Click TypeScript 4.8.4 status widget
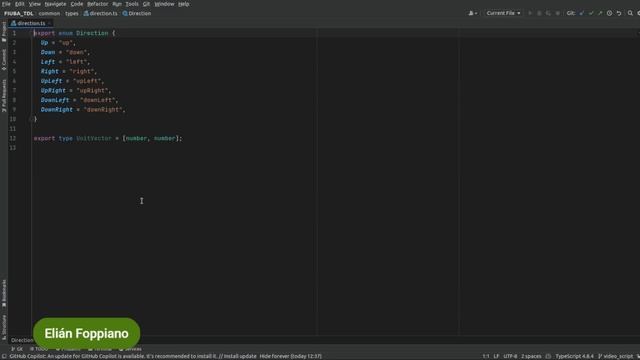The width and height of the screenshot is (640, 360). click(x=574, y=356)
